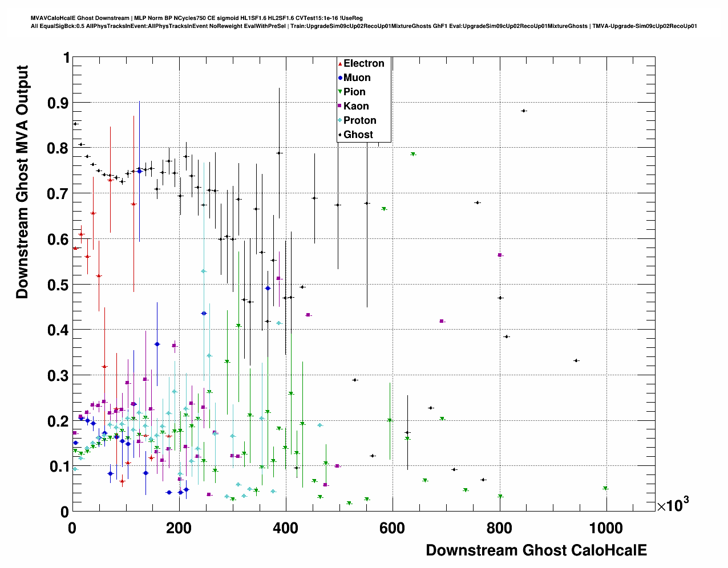Click the black Ghost point near x 945
This screenshot has width=728, height=568.
pos(576,360)
